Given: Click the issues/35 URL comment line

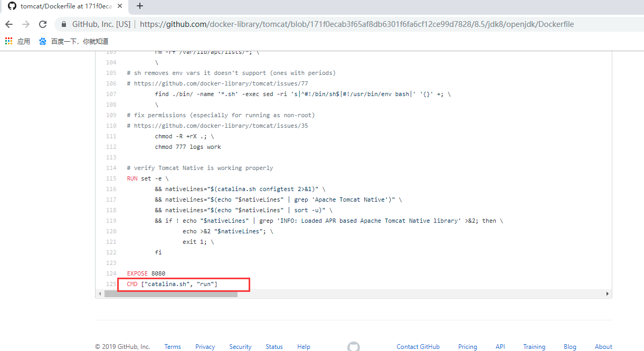Looking at the screenshot, I should [217, 126].
